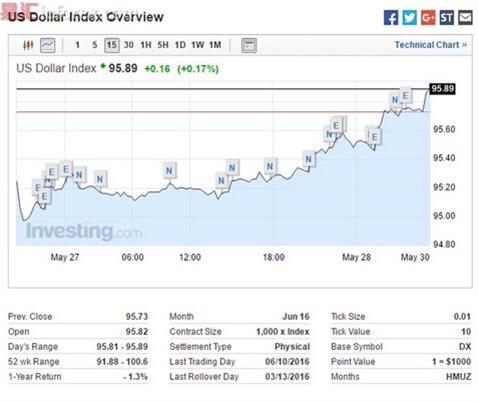Image resolution: width=478 pixels, height=401 pixels.
Task: Select 1W interval
Action: pos(197,45)
